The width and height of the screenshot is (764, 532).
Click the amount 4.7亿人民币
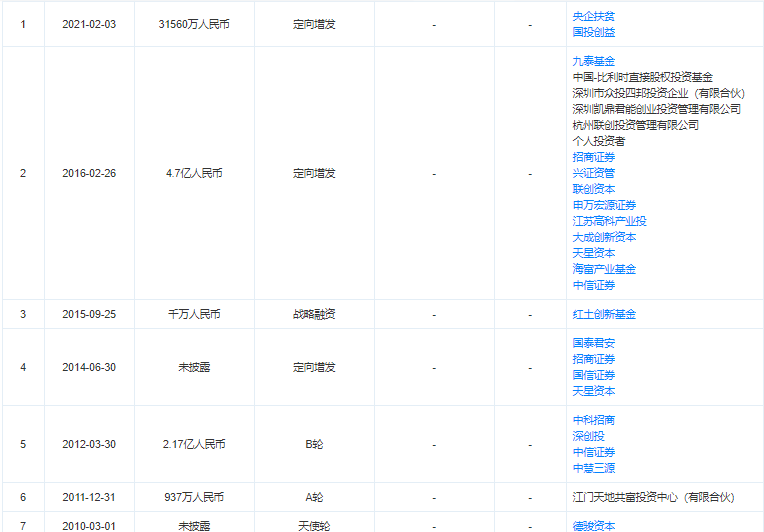point(194,173)
